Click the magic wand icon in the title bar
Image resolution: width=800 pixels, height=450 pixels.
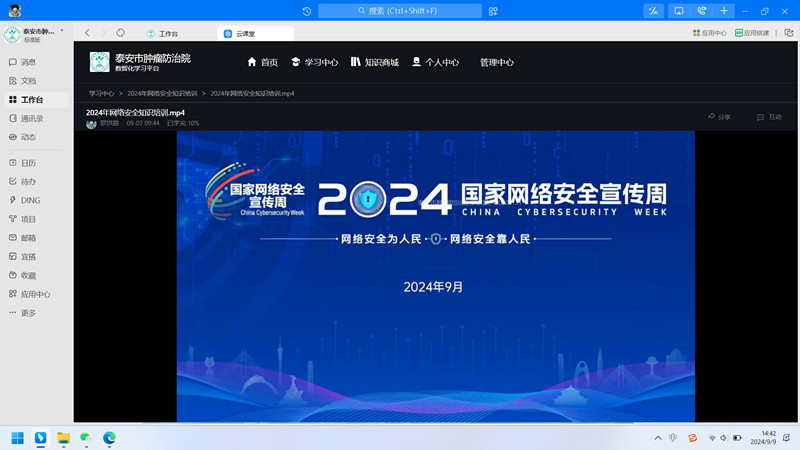[x=654, y=11]
